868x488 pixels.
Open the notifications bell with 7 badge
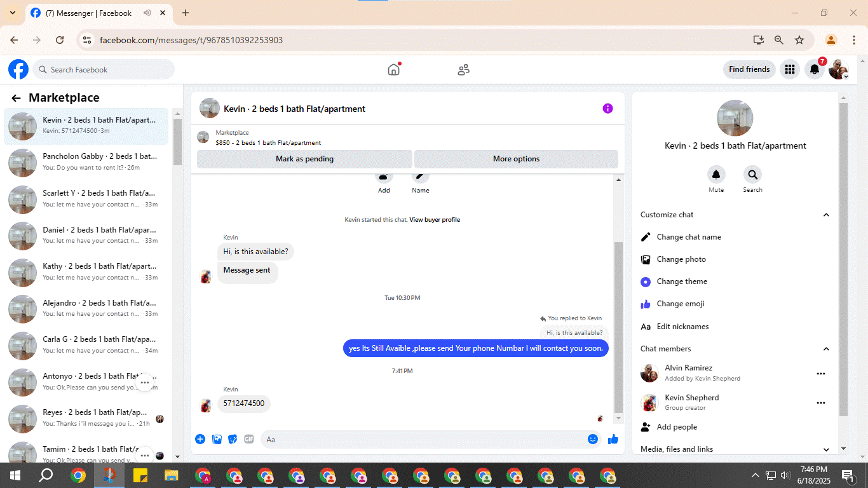point(814,69)
